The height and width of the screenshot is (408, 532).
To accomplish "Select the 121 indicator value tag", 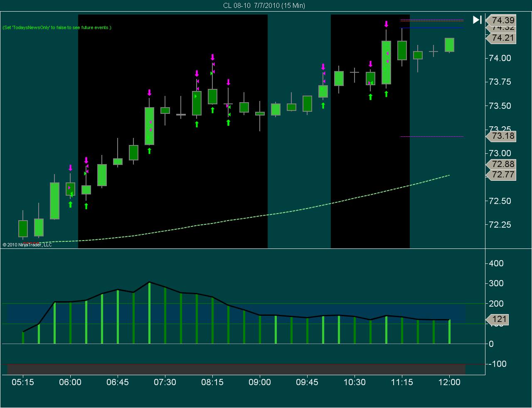I will coord(497,319).
